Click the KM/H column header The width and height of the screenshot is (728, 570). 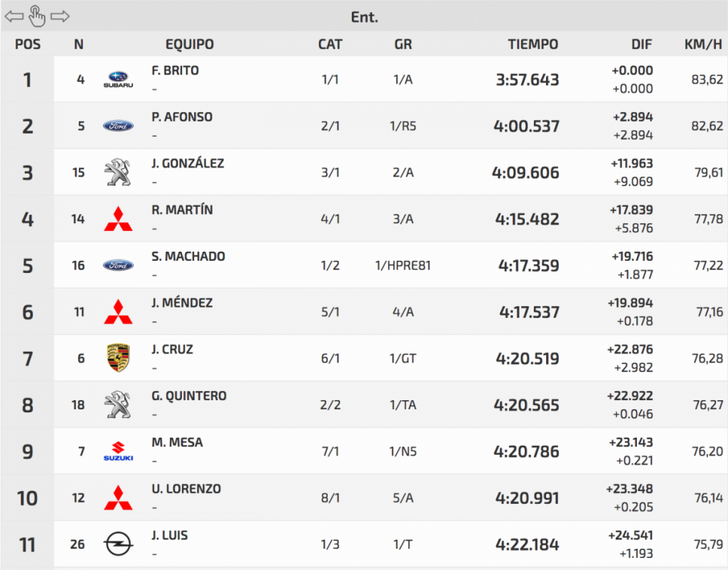point(703,44)
